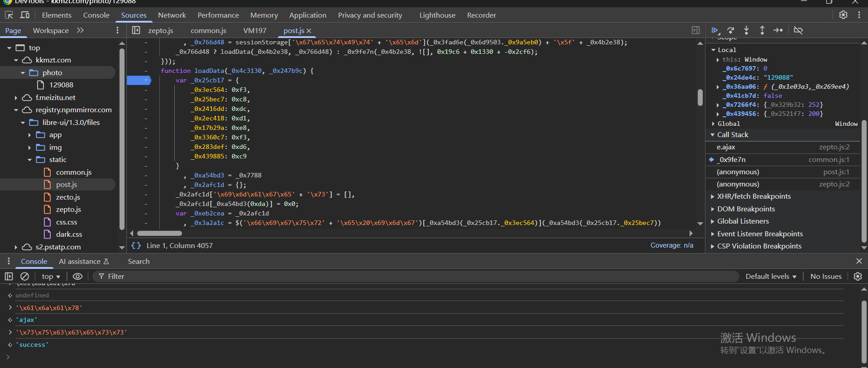Step out of current function
868x368 pixels.
[762, 30]
